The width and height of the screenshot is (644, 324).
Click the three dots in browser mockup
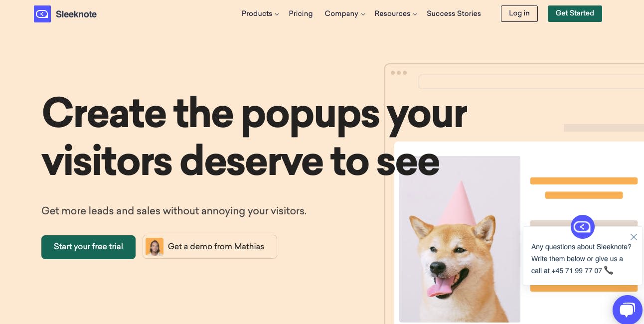pos(398,73)
